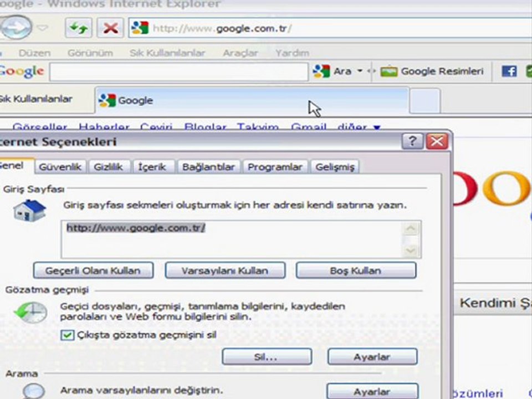
Task: Open the Haberler link on Google page
Action: (x=104, y=127)
